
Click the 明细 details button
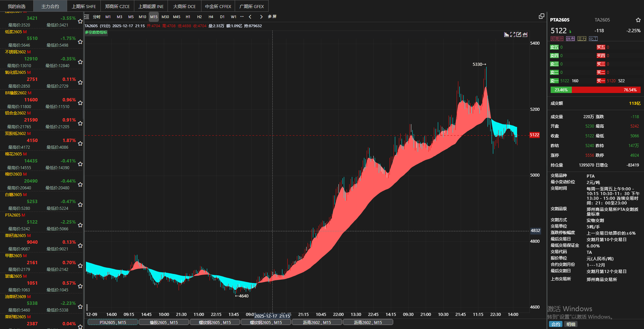click(571, 324)
